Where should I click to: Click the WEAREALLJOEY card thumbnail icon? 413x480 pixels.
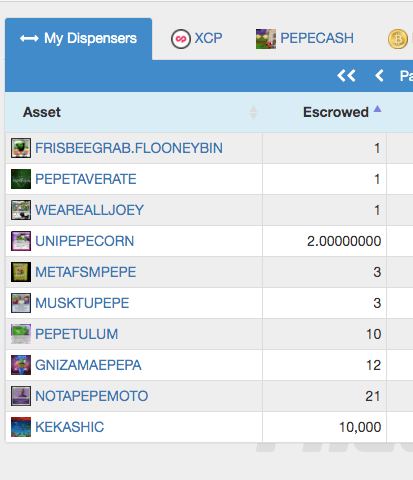point(21,210)
